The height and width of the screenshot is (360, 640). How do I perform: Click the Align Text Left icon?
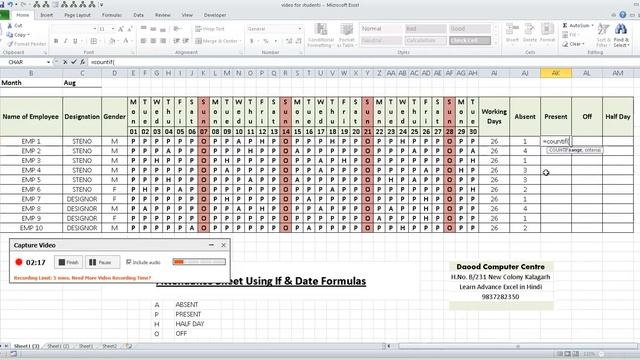(x=144, y=41)
